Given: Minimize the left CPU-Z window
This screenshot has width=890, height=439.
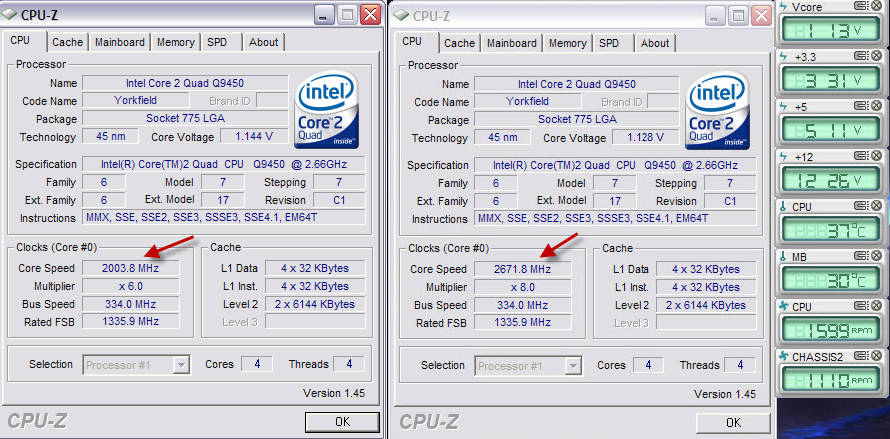Looking at the screenshot, I should click(325, 14).
